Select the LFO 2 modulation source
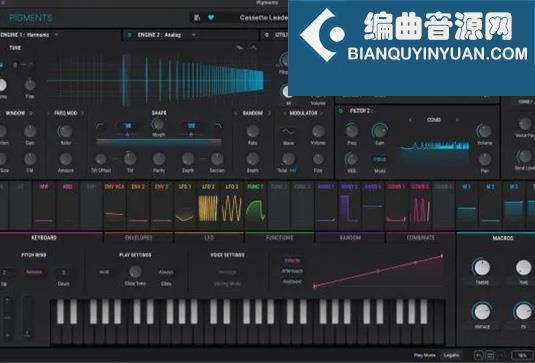 point(208,205)
